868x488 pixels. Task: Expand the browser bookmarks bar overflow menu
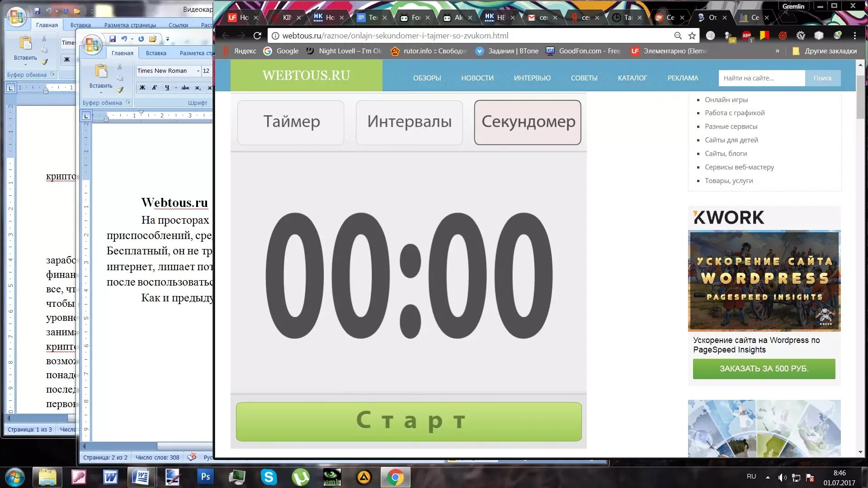[x=773, y=51]
